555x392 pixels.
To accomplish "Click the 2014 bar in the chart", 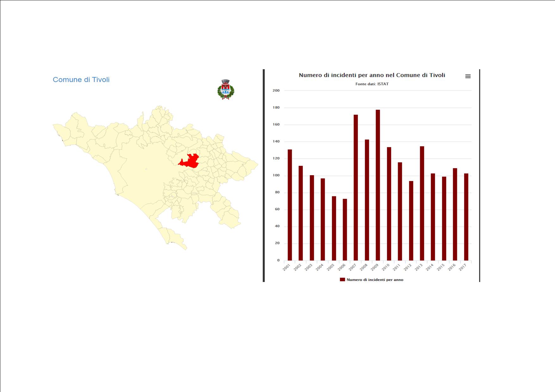I will tap(433, 217).
